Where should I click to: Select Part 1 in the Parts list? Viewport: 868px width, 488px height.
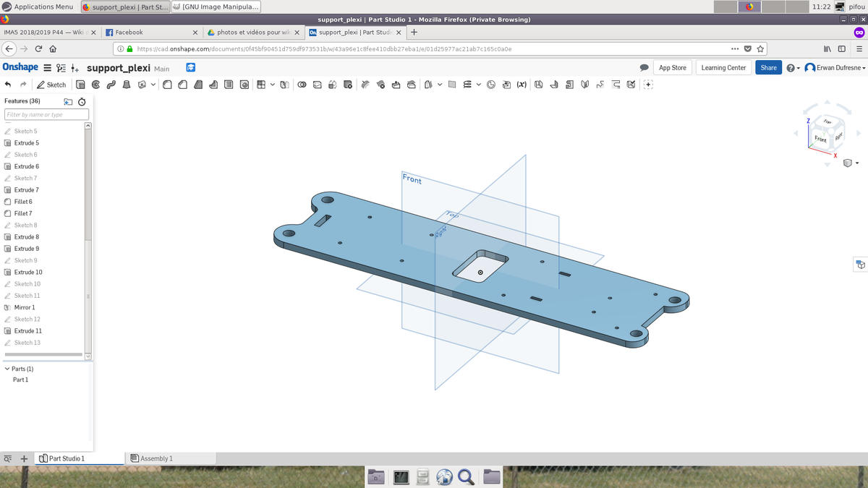coord(20,380)
